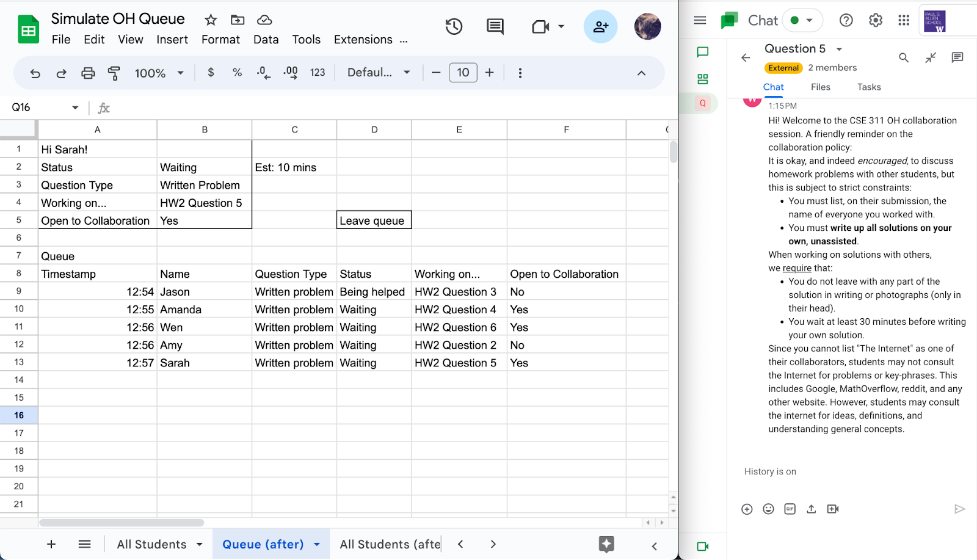The width and height of the screenshot is (977, 560).
Task: Start a Meet call from camera icon
Action: (540, 27)
